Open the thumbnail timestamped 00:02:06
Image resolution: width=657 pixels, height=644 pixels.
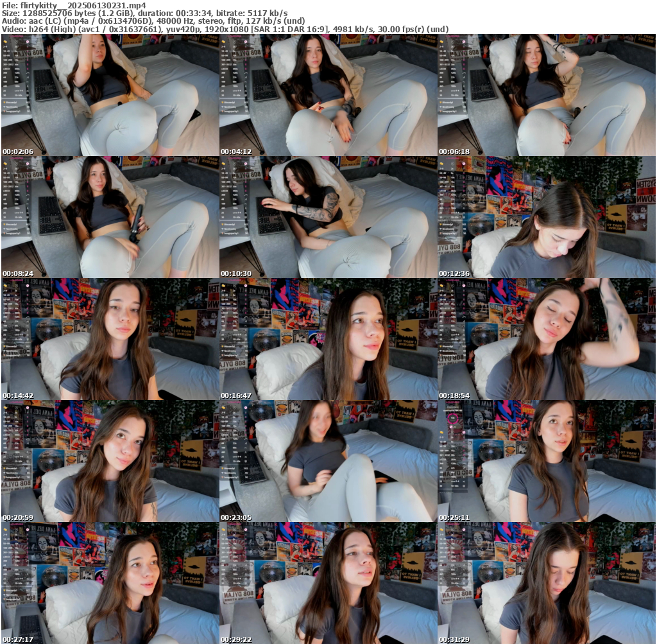(x=110, y=95)
